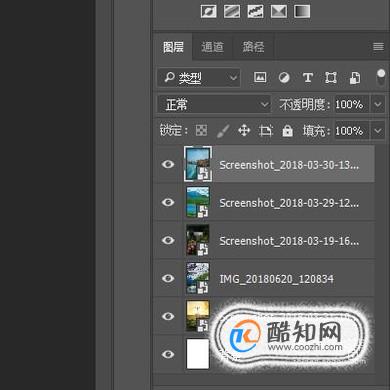Screen dimensions: 390x390
Task: Open the 类型 filter type dropdown
Action: coord(199,78)
